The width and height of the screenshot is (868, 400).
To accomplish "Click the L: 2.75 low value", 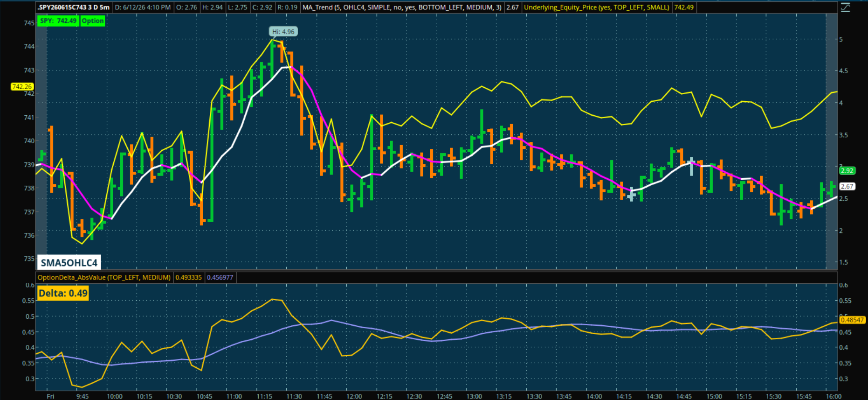I will click(238, 7).
